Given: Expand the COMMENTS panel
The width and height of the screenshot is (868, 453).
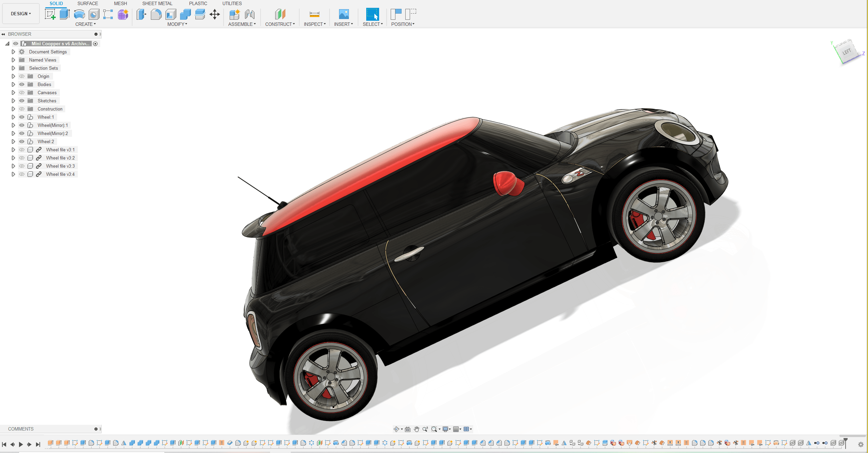Looking at the screenshot, I should 96,429.
